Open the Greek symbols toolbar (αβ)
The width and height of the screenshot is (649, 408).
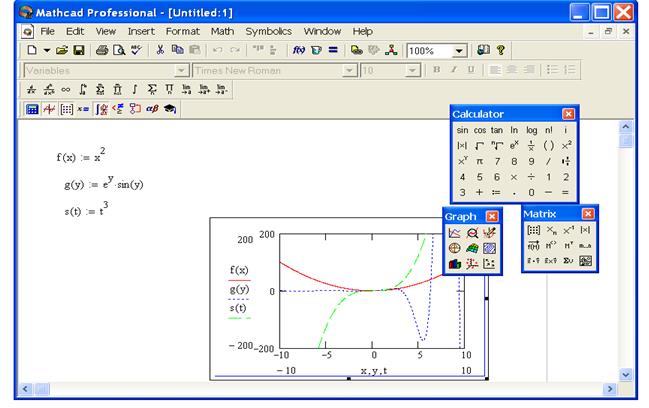pyautogui.click(x=152, y=109)
